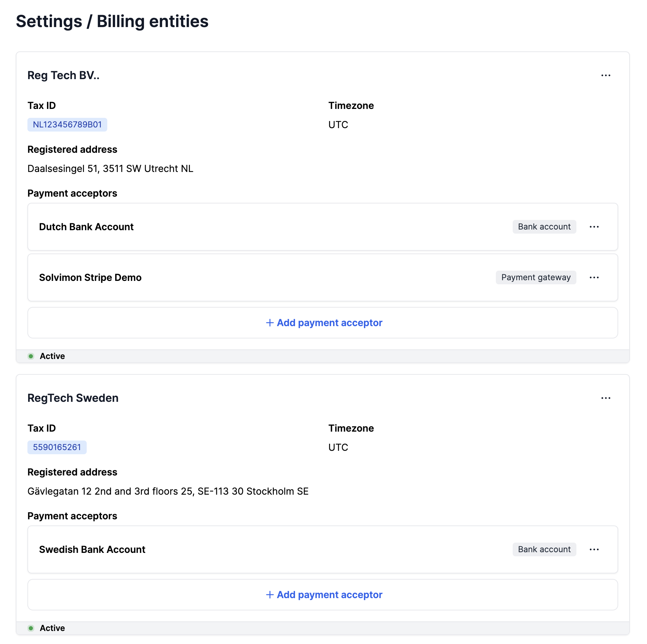The width and height of the screenshot is (647, 644).
Task: Click Bank account badge on Dutch Bank Account
Action: click(x=544, y=227)
